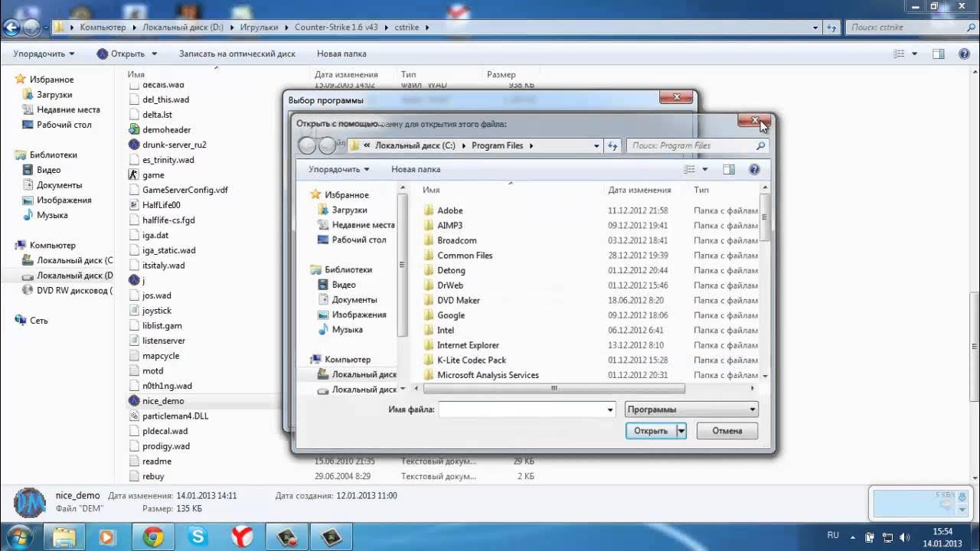Open Yandex browser from the taskbar

click(x=243, y=536)
